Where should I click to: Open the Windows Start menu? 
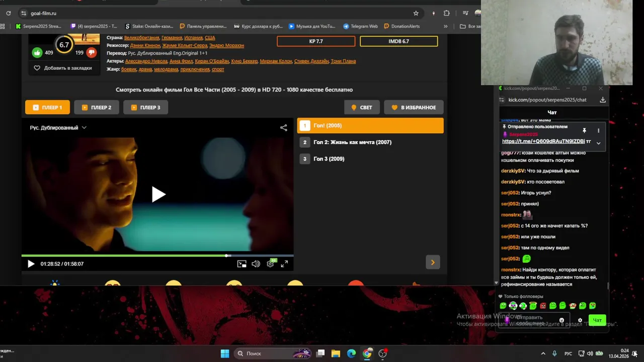coord(225,353)
